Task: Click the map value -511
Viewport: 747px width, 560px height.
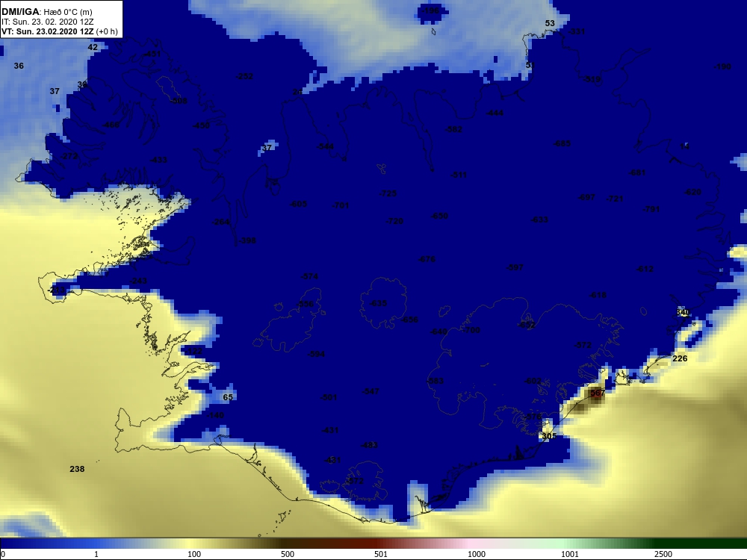Action: [x=459, y=175]
